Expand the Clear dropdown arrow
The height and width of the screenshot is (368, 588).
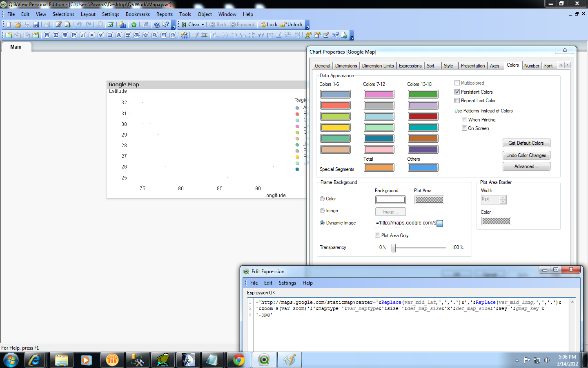point(203,25)
